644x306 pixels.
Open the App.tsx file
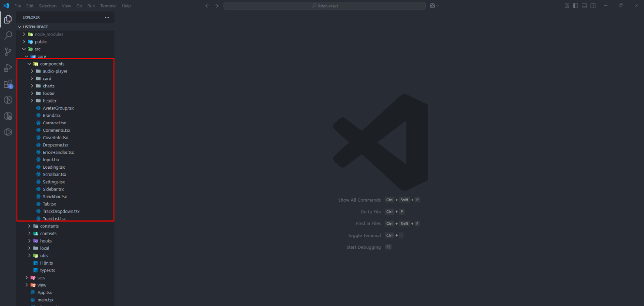click(44, 293)
